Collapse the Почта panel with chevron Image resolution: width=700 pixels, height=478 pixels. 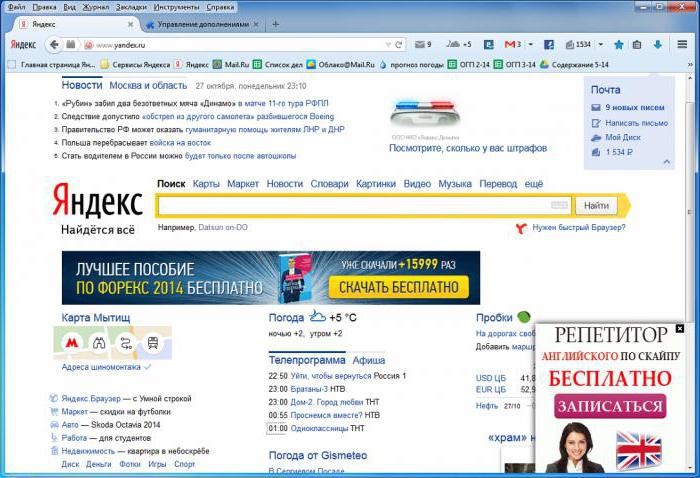[x=667, y=162]
